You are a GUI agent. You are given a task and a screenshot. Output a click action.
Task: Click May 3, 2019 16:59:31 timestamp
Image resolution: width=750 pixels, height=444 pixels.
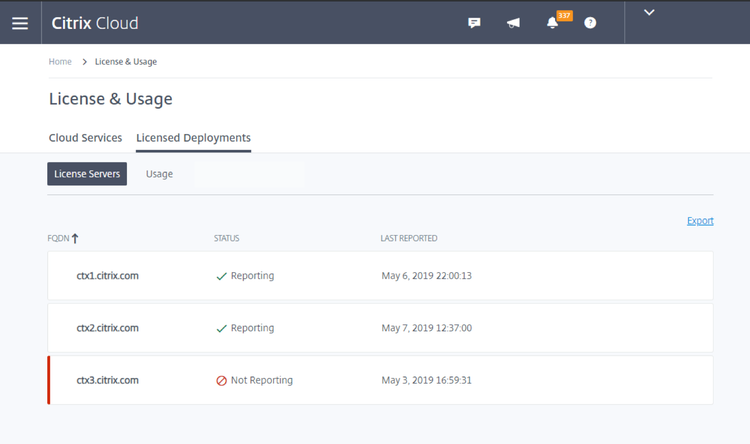pos(427,380)
